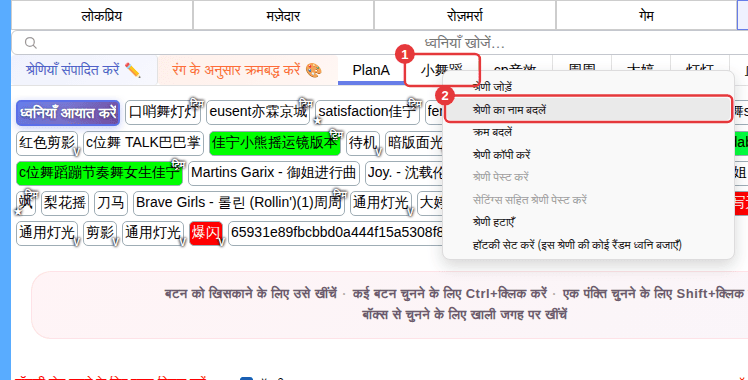Click रंग के अनुसार क्रमबद्ध करें button
748x380 pixels.
coord(247,70)
